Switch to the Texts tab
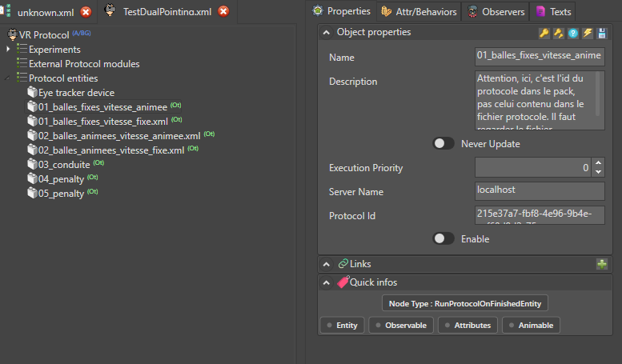This screenshot has width=622, height=364. [x=553, y=11]
